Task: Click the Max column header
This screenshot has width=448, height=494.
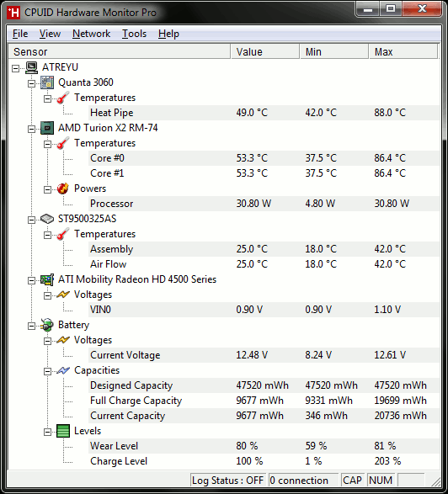Action: tap(403, 51)
